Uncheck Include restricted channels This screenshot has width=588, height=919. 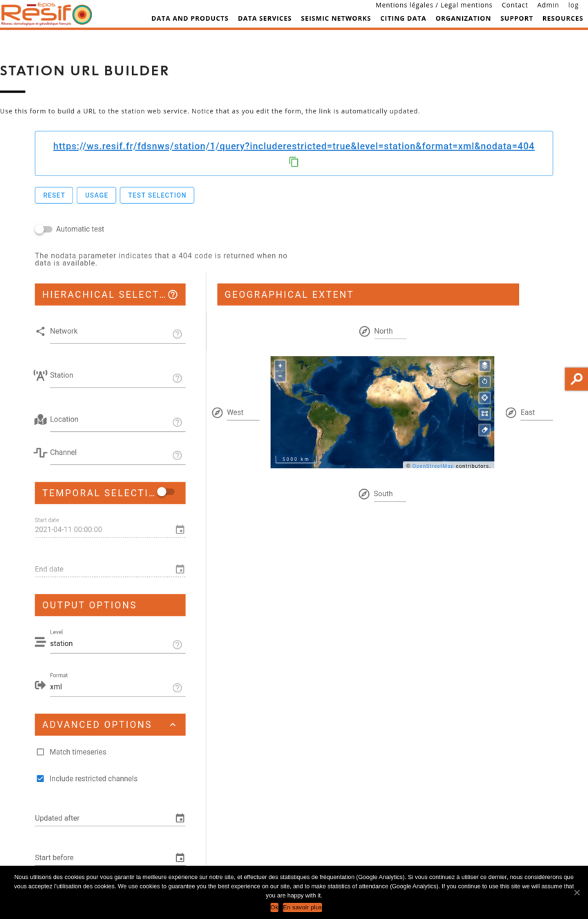pyautogui.click(x=40, y=779)
